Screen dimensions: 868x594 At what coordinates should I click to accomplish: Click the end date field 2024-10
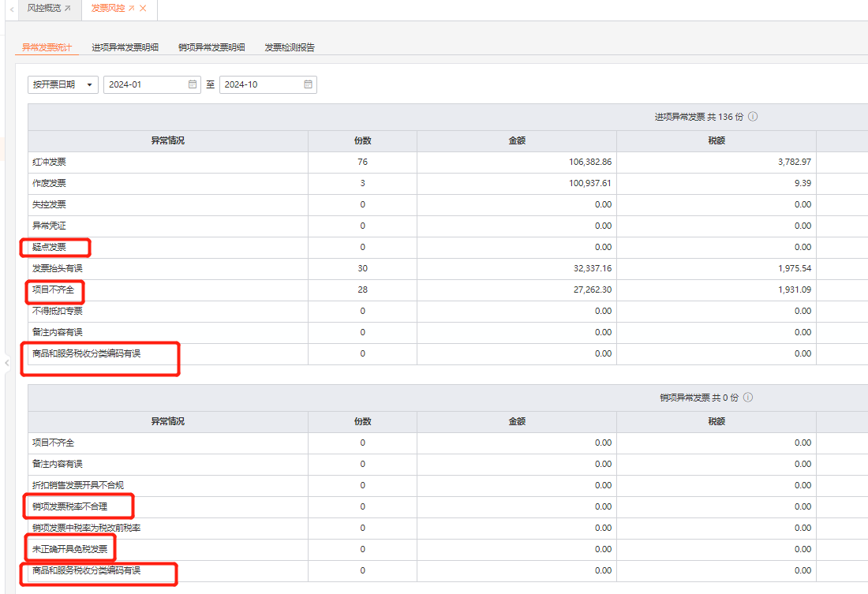pyautogui.click(x=268, y=84)
